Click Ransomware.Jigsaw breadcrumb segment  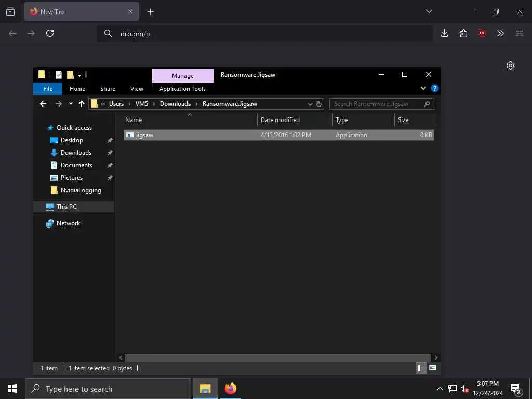pos(230,104)
